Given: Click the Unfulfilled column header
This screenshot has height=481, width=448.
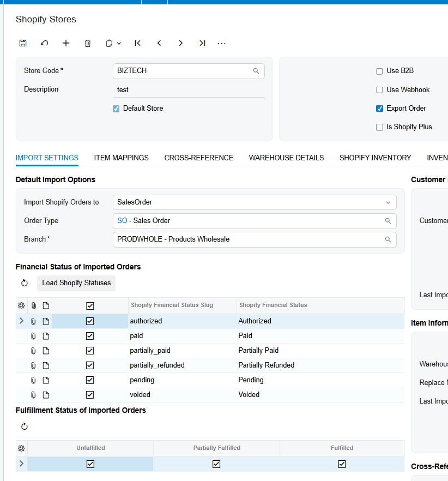Looking at the screenshot, I should pyautogui.click(x=90, y=448).
